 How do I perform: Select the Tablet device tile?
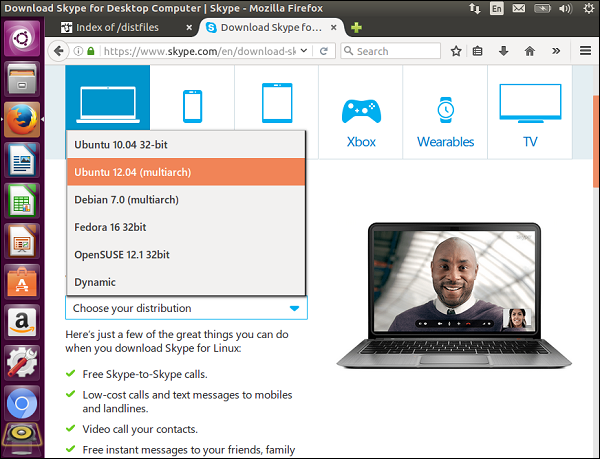pos(277,98)
